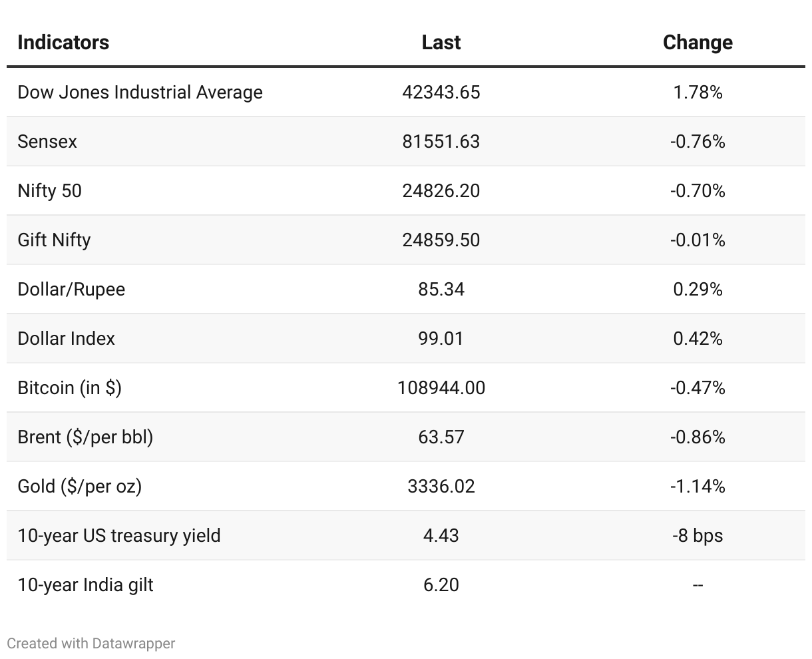The height and width of the screenshot is (659, 812).
Task: Select the 10-year India gilt row label
Action: pyautogui.click(x=85, y=584)
